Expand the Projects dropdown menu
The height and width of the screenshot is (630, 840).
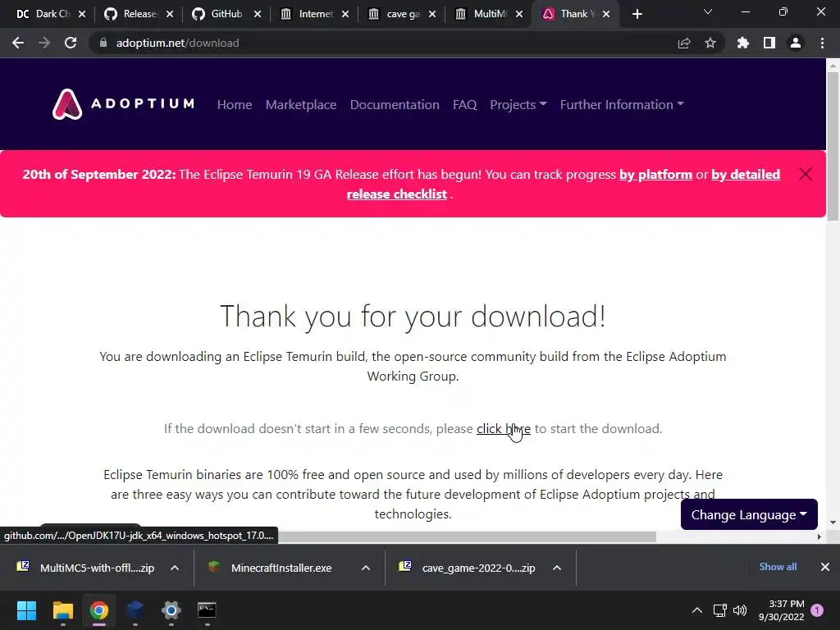point(518,104)
